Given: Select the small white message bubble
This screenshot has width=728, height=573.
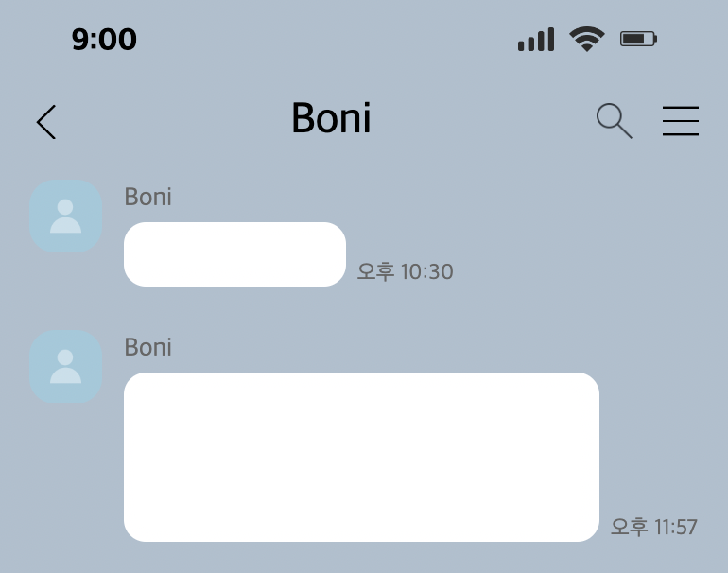Looking at the screenshot, I should pyautogui.click(x=234, y=254).
